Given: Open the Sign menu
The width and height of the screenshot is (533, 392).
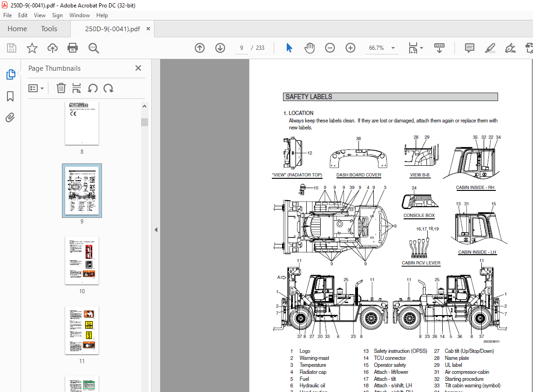Looking at the screenshot, I should coord(57,15).
